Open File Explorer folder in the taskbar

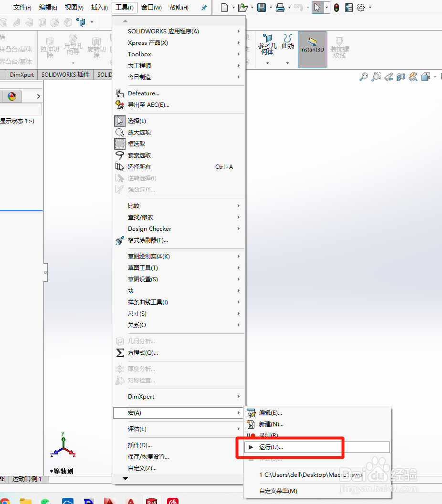(x=25, y=501)
